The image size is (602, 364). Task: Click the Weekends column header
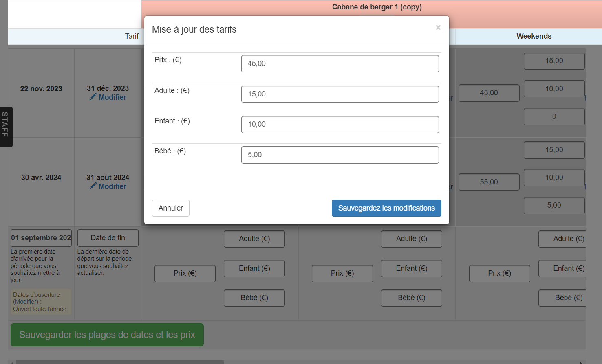click(x=534, y=36)
